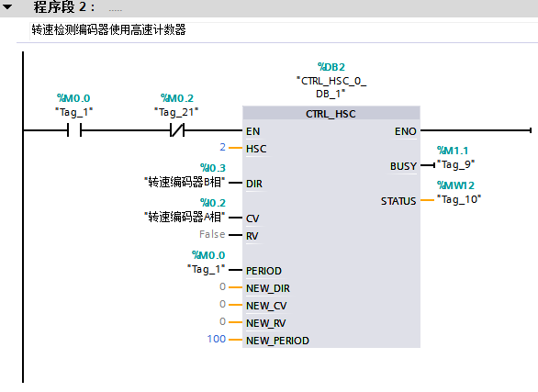Image resolution: width=538 pixels, height=392 pixels.
Task: Select the STATUS output operand "Tag_10"
Action: click(x=459, y=199)
